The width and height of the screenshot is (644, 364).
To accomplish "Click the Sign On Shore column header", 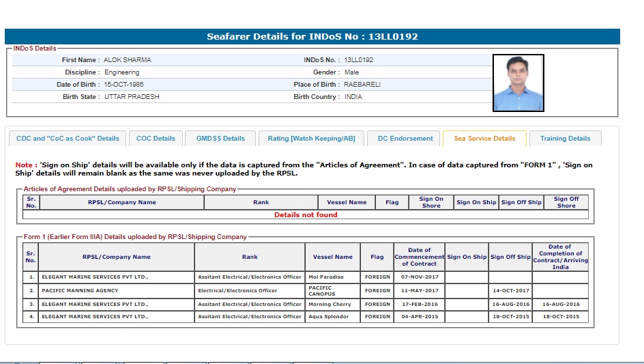I will click(x=430, y=202).
